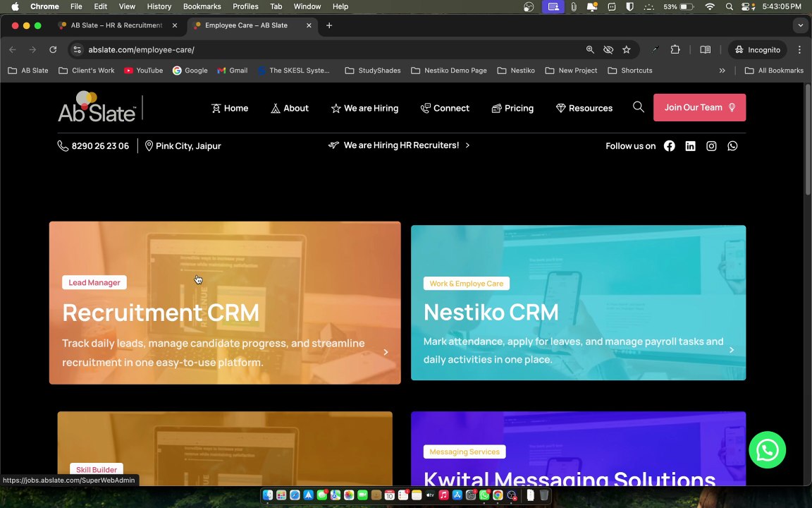812x508 pixels.
Task: Open the All Bookmarks folder
Action: coord(774,71)
